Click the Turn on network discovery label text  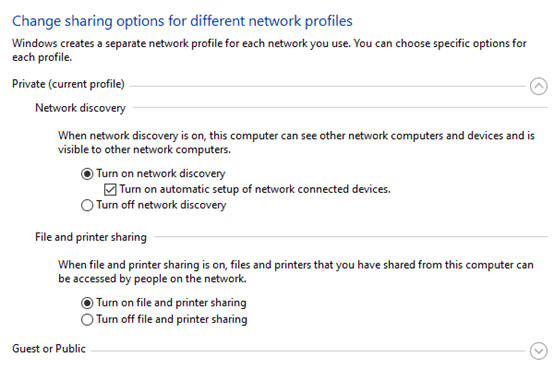coord(161,174)
